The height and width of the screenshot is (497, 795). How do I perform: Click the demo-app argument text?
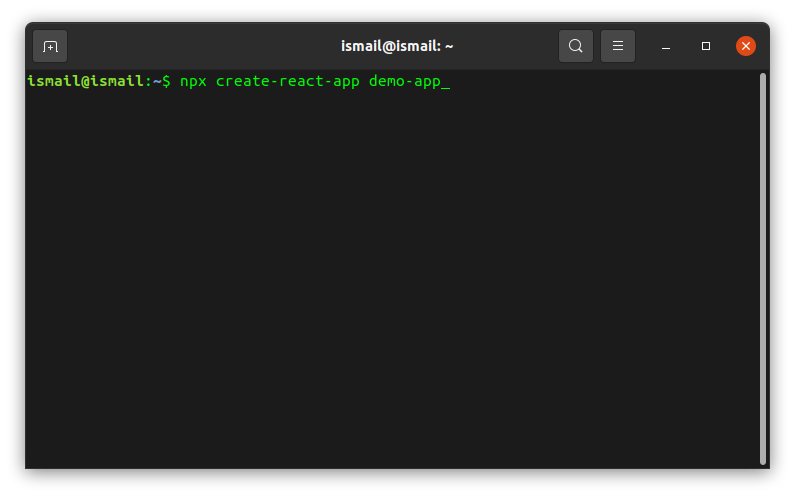[404, 82]
